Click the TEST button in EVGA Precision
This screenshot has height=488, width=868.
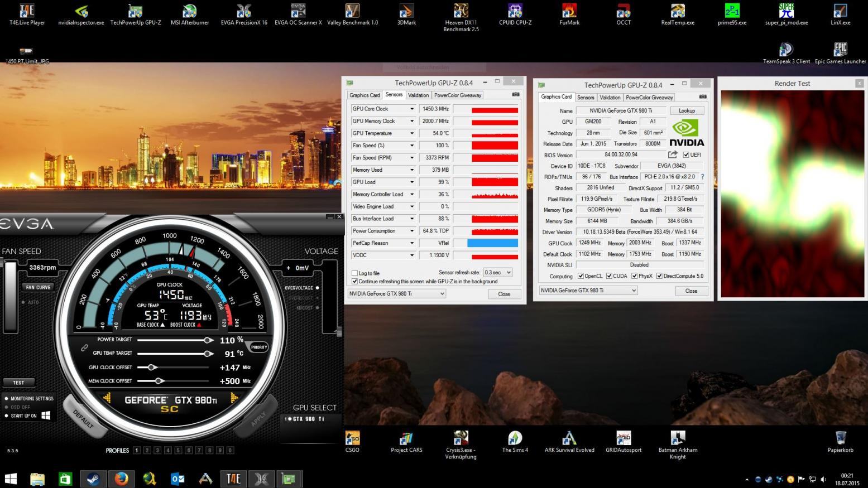tap(18, 383)
